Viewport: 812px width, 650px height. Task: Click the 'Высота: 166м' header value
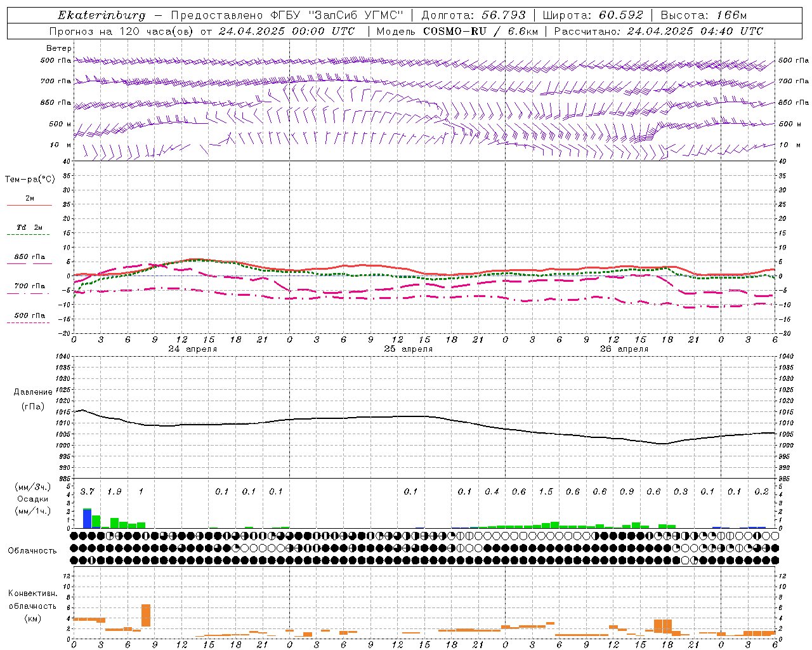[704, 15]
